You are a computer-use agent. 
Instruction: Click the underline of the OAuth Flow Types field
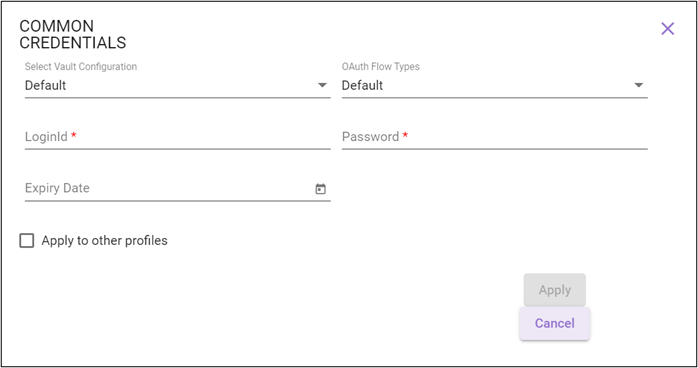coord(495,97)
